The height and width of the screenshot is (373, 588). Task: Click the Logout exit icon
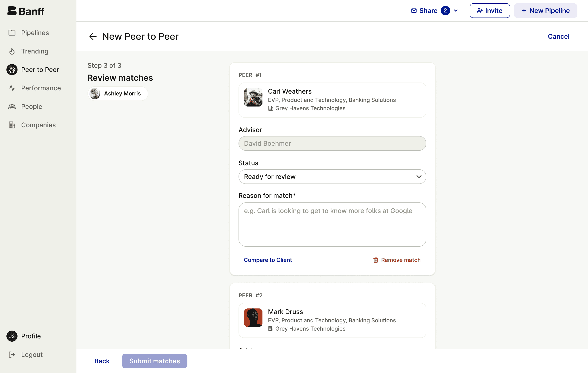pyautogui.click(x=12, y=354)
